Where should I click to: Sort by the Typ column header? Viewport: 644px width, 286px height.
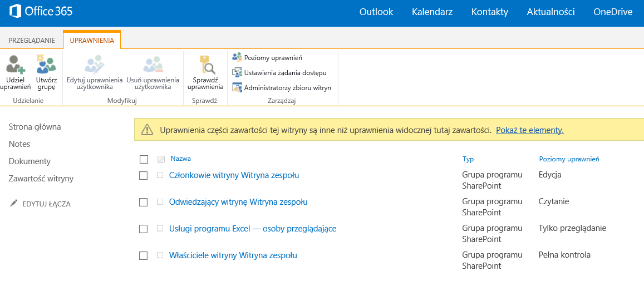[468, 159]
